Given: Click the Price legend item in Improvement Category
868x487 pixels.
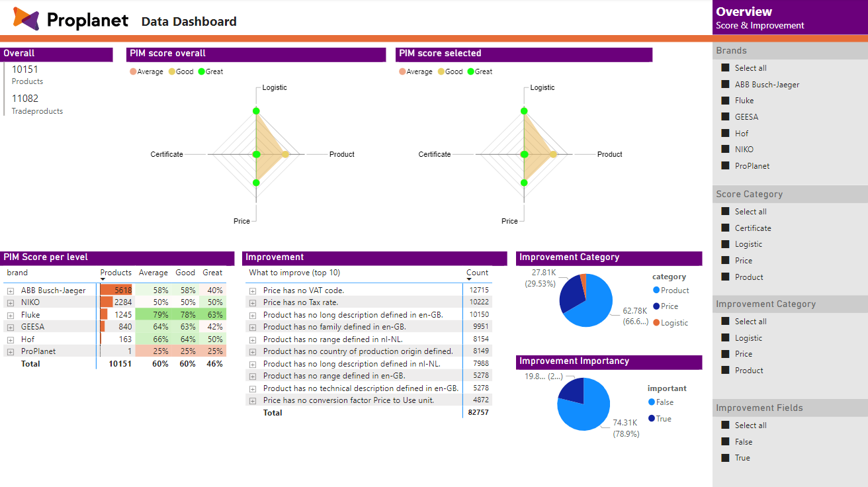Looking at the screenshot, I should 665,306.
